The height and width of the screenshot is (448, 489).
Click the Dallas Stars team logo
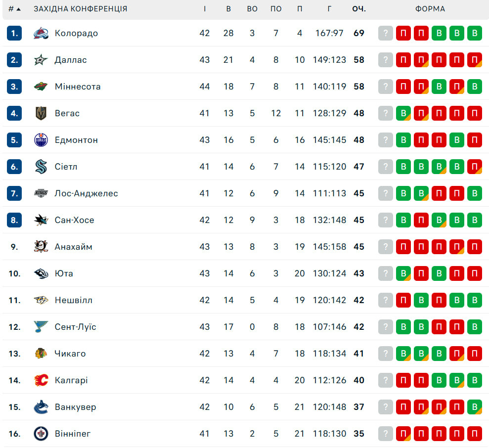click(x=41, y=60)
